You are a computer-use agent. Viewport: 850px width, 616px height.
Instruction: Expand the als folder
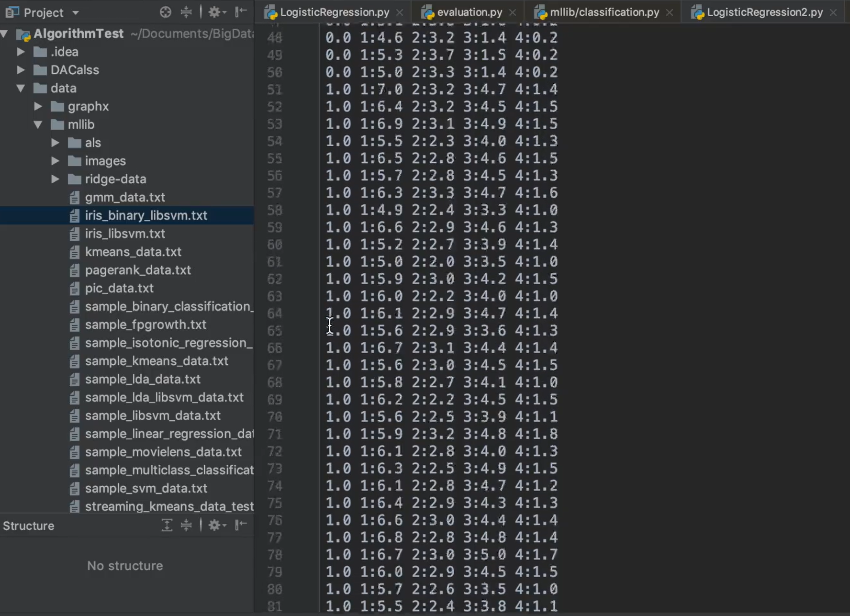coord(55,142)
